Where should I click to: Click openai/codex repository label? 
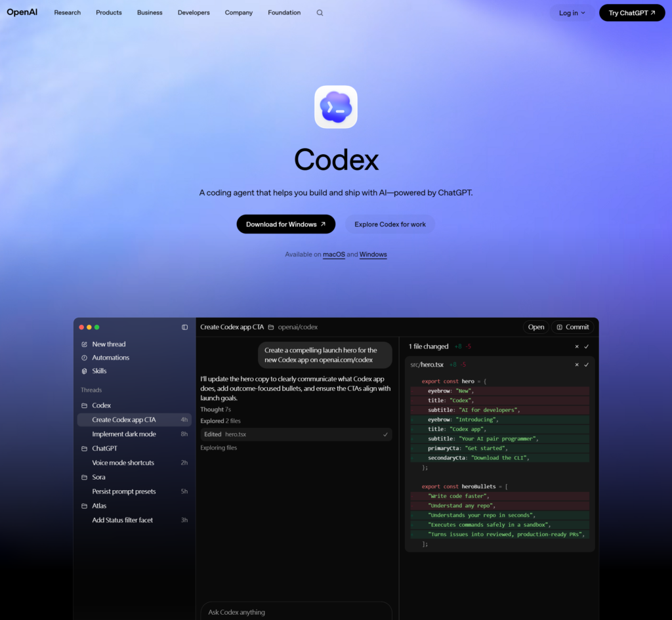pos(298,327)
